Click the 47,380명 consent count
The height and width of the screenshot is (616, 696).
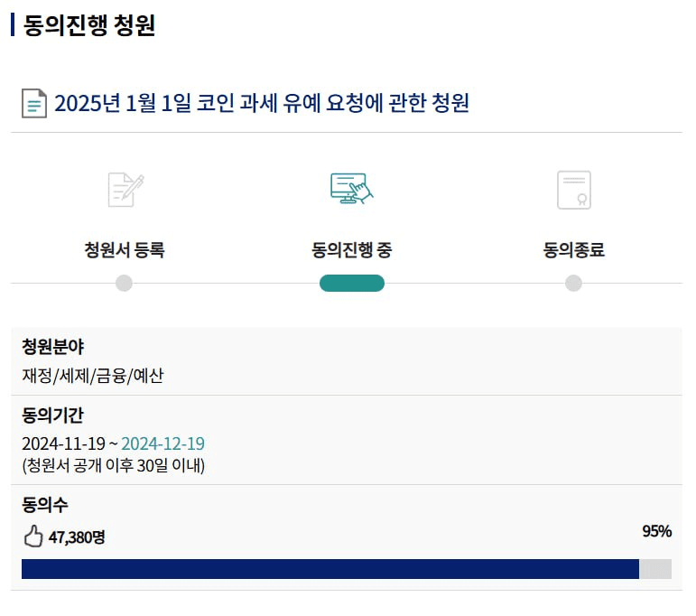pos(77,537)
